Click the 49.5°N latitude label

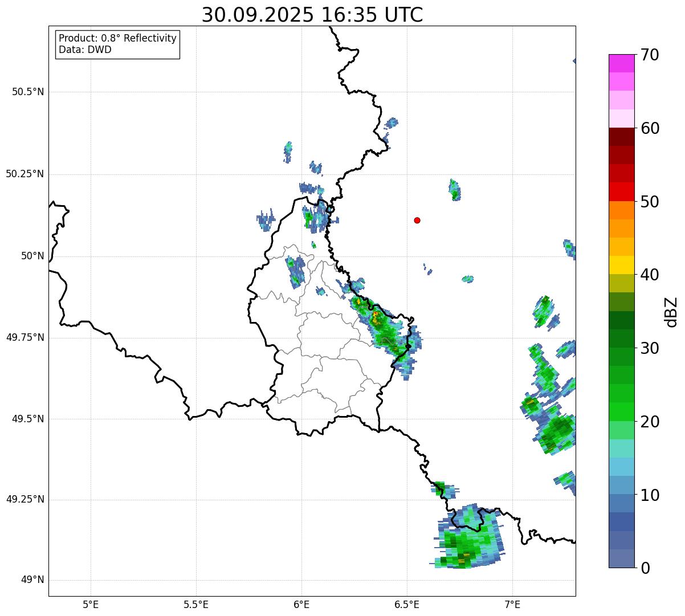(x=27, y=419)
